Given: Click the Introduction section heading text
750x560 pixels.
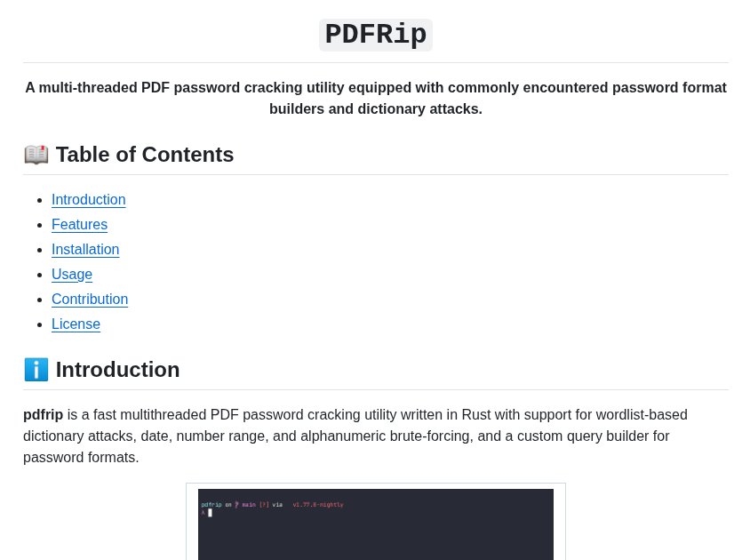Looking at the screenshot, I should pyautogui.click(x=117, y=370).
